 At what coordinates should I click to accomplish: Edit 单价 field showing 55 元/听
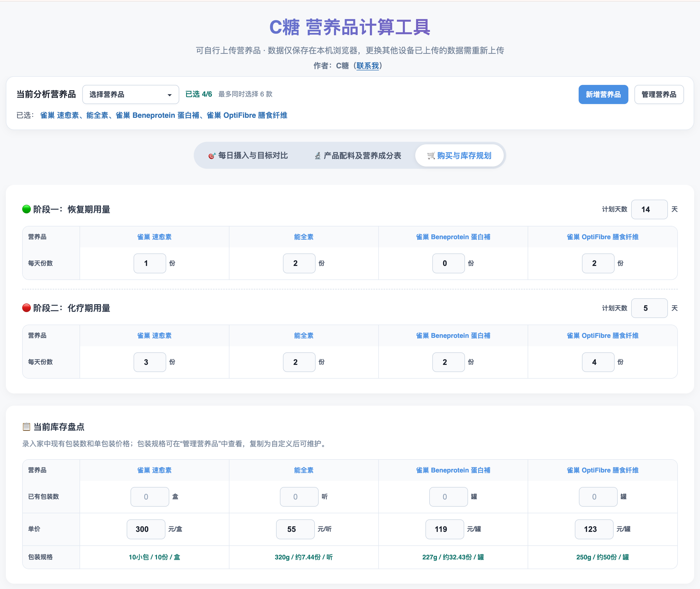[295, 529]
